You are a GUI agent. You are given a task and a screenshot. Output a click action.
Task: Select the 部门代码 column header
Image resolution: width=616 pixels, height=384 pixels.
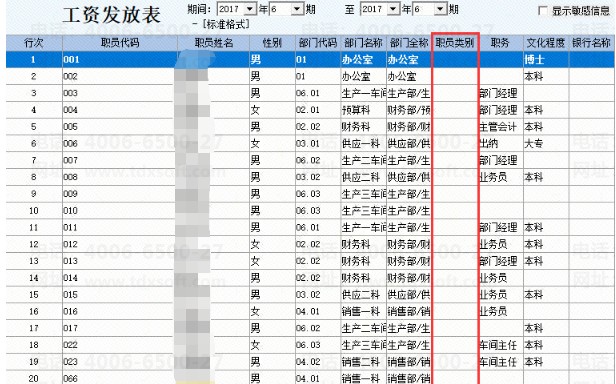point(318,43)
